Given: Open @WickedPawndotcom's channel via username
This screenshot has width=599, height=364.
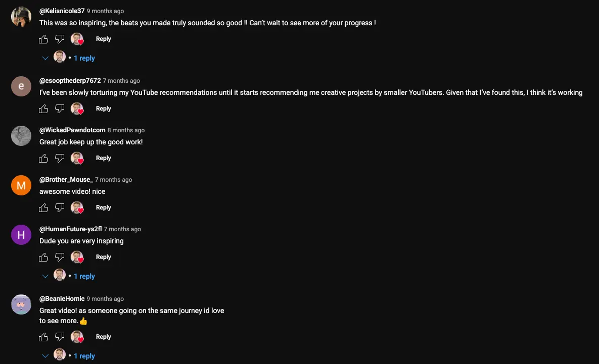Looking at the screenshot, I should coord(72,130).
